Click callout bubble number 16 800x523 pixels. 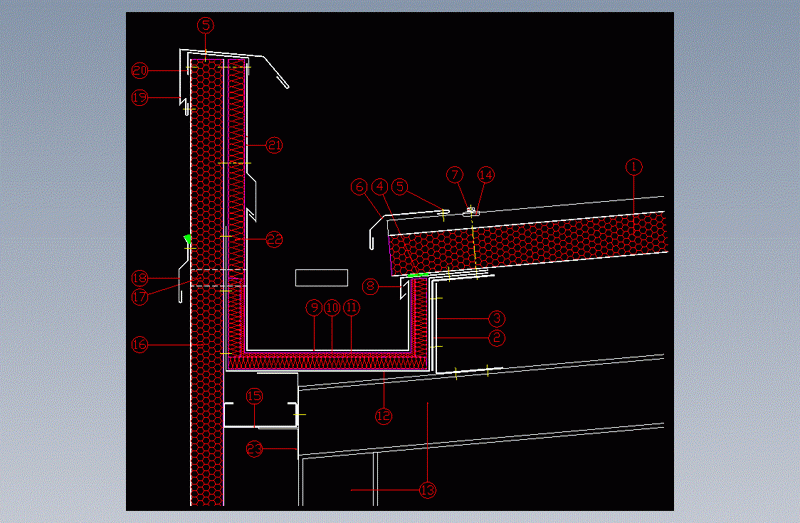click(140, 345)
